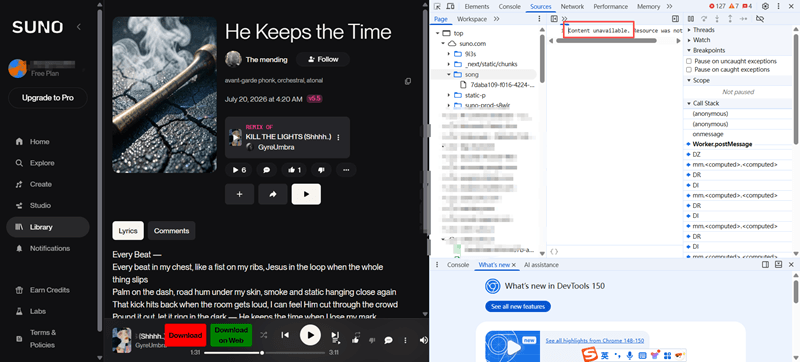Image resolution: width=800 pixels, height=362 pixels.
Task: Copy the style tags with the copy icon
Action: point(408,81)
